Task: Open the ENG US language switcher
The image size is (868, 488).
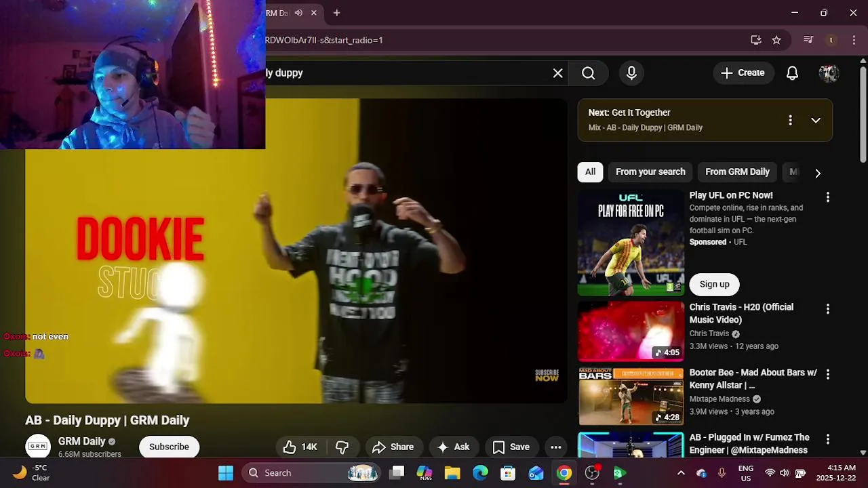Action: tap(745, 473)
